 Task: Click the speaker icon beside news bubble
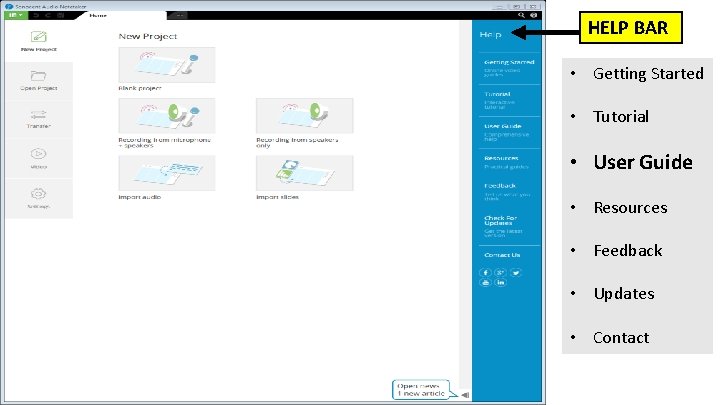(465, 395)
